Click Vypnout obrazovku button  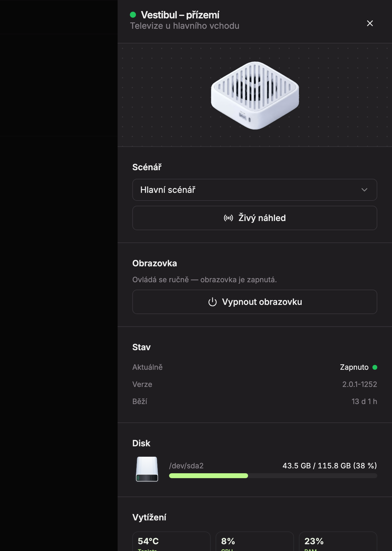pos(254,302)
